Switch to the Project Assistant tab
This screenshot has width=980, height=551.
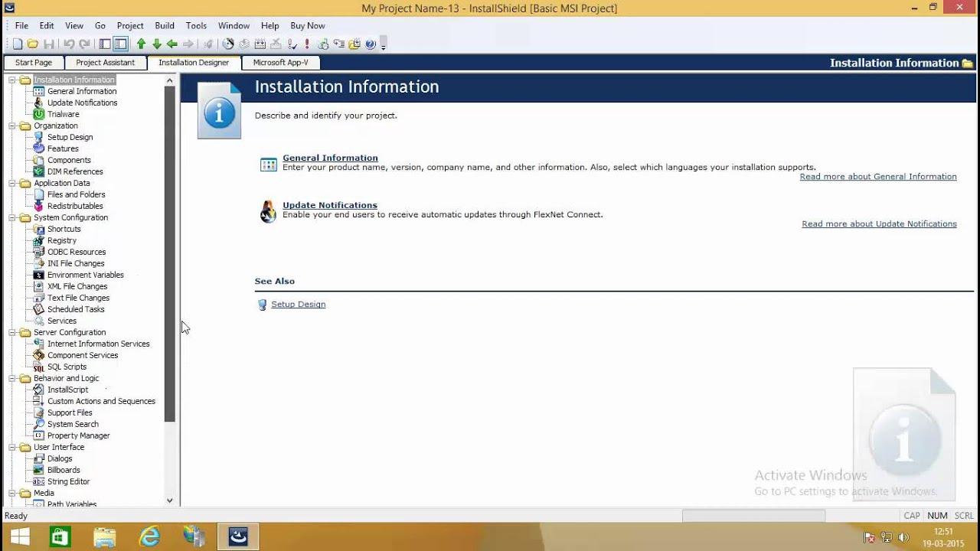click(106, 63)
